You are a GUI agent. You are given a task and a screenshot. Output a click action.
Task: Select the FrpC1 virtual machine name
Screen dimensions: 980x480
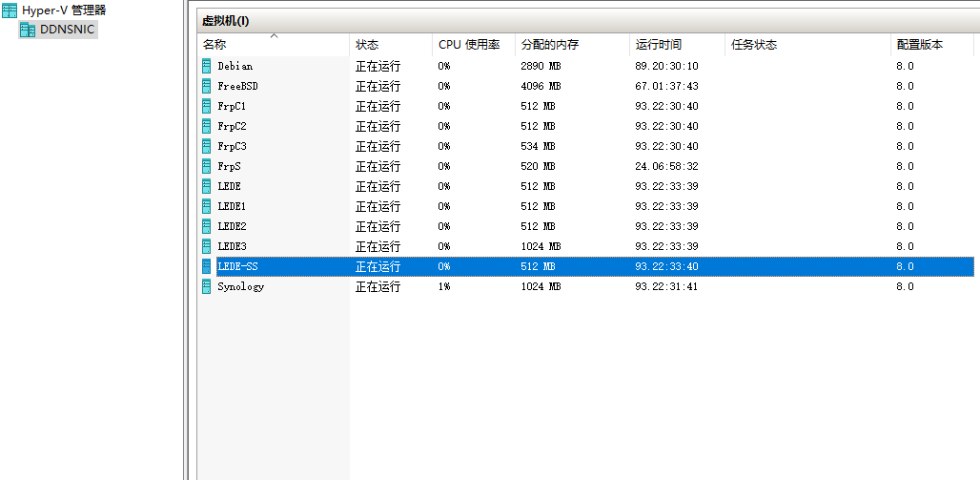point(232,106)
